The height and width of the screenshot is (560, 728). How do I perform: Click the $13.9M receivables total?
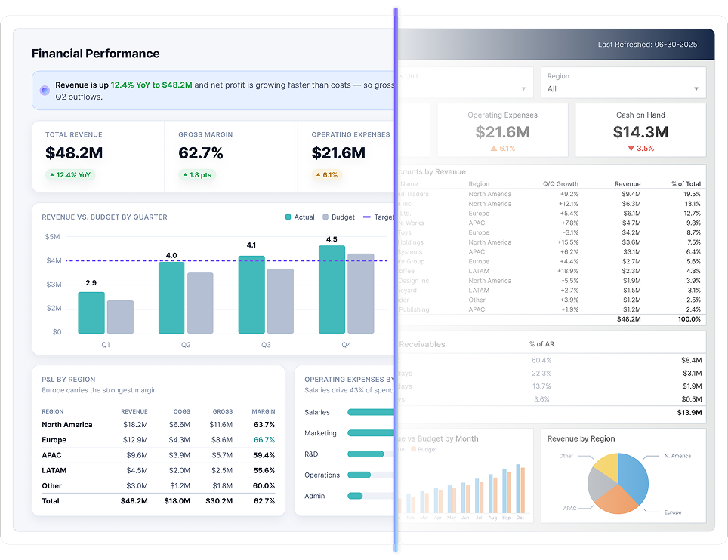pyautogui.click(x=689, y=413)
